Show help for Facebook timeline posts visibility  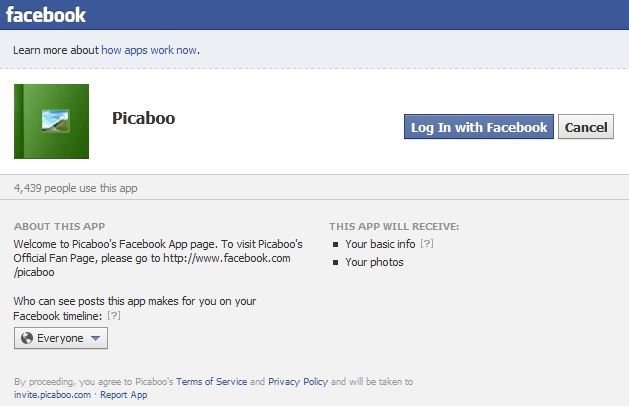point(114,316)
